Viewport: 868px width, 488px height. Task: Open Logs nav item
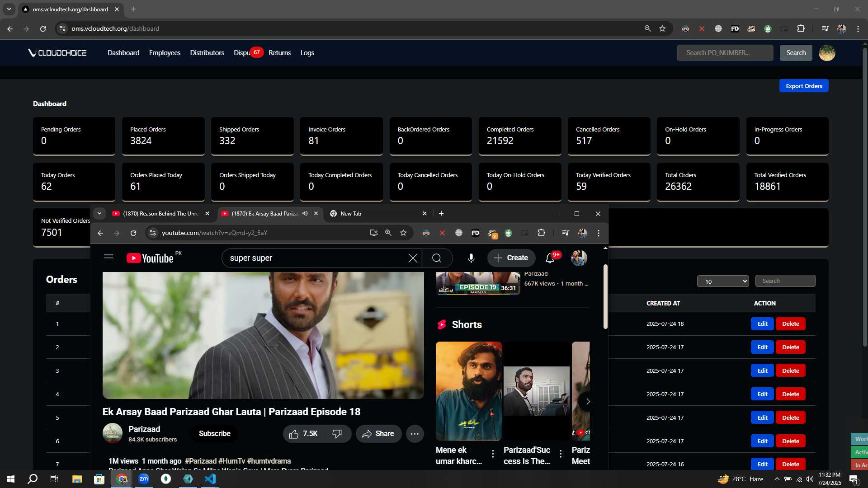tap(307, 53)
